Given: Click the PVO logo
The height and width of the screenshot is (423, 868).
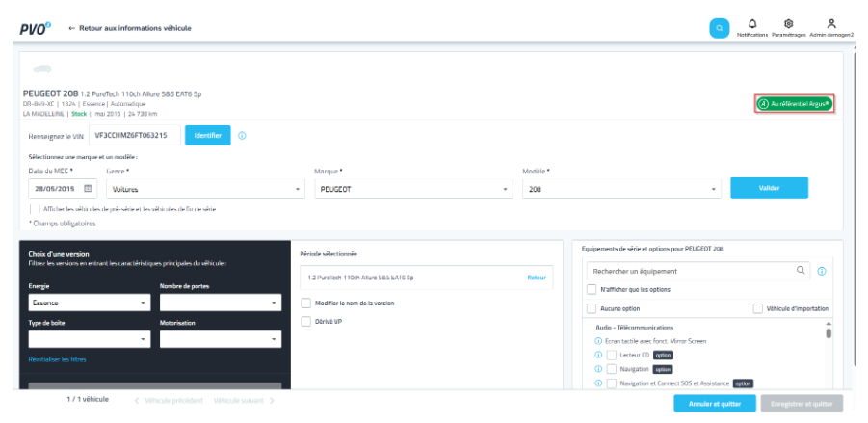Looking at the screenshot, I should [x=36, y=28].
